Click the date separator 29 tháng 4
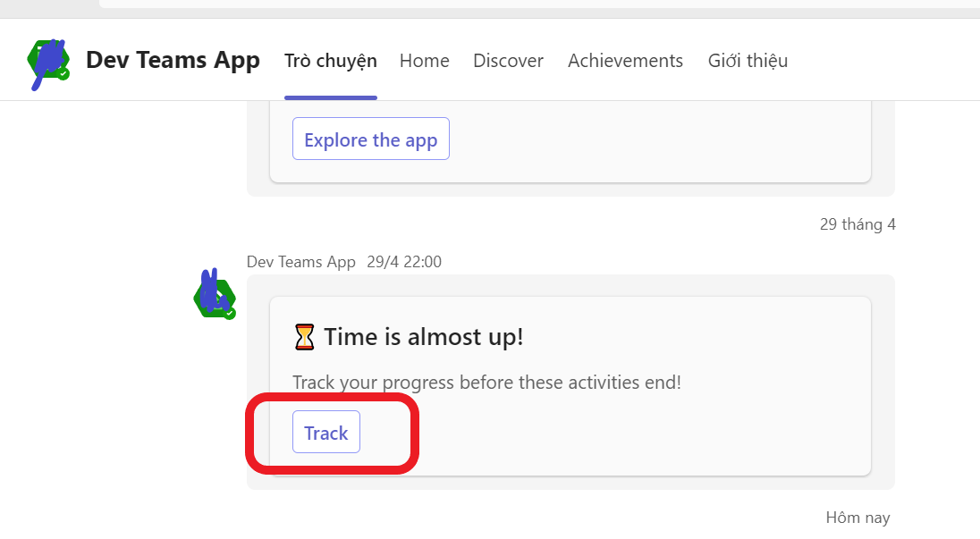 (x=857, y=223)
